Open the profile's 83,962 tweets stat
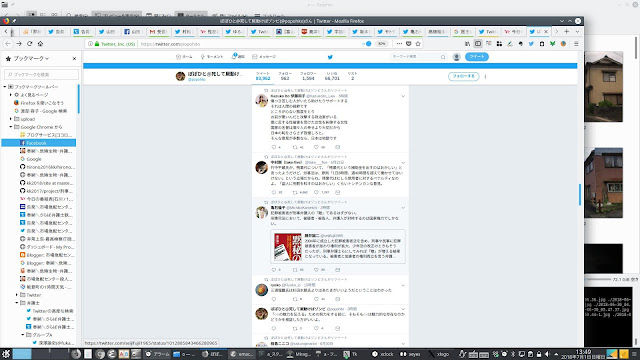 click(x=263, y=76)
